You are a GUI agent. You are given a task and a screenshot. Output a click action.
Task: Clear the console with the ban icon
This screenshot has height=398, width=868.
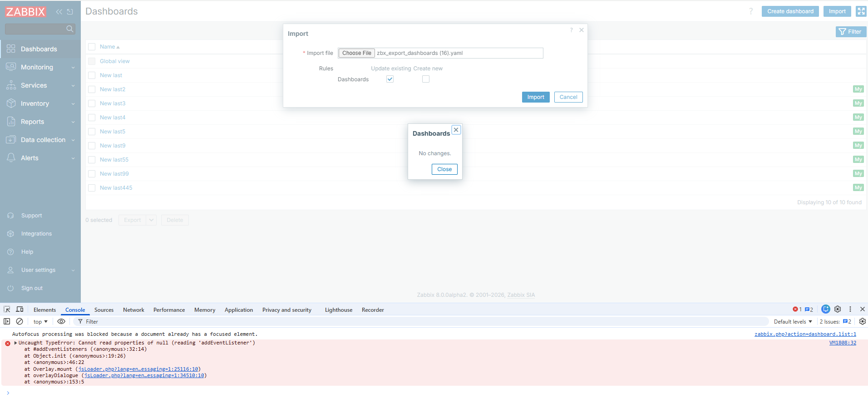pos(20,321)
